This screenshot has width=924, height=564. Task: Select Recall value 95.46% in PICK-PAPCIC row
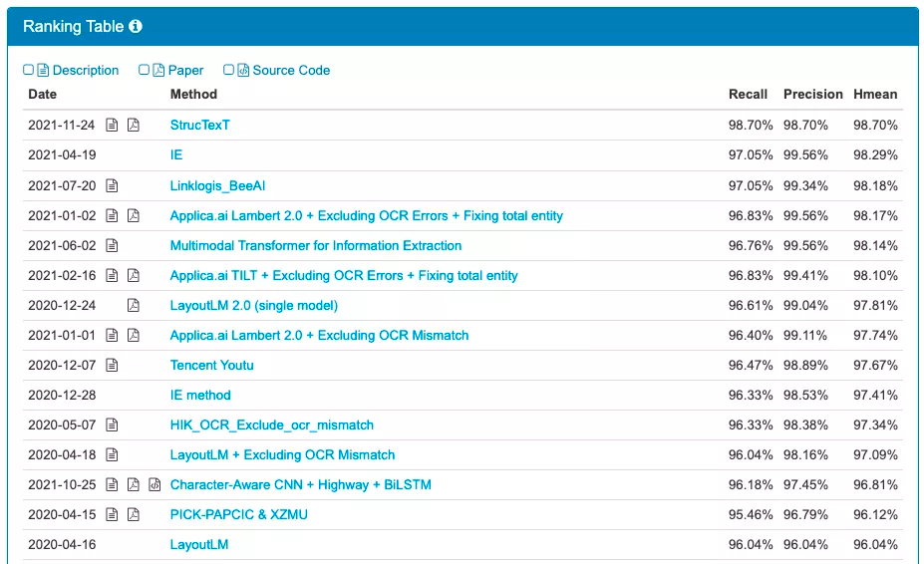click(x=751, y=514)
